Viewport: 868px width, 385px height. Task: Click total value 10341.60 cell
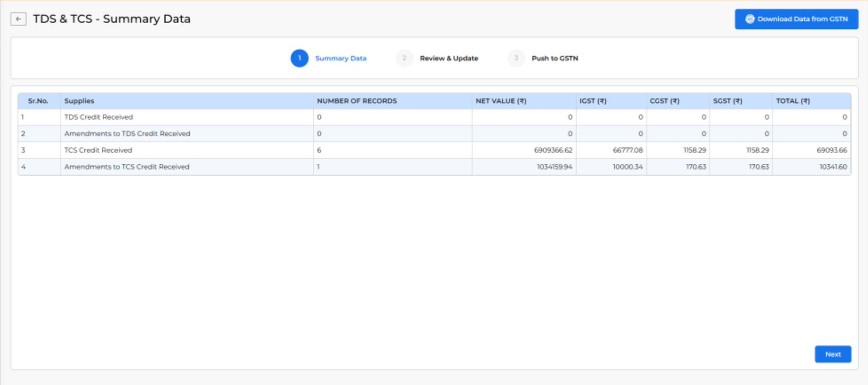(812, 167)
